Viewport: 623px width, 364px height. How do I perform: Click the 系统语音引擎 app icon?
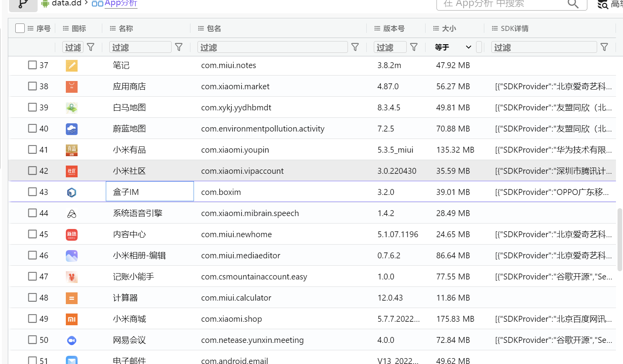tap(72, 213)
